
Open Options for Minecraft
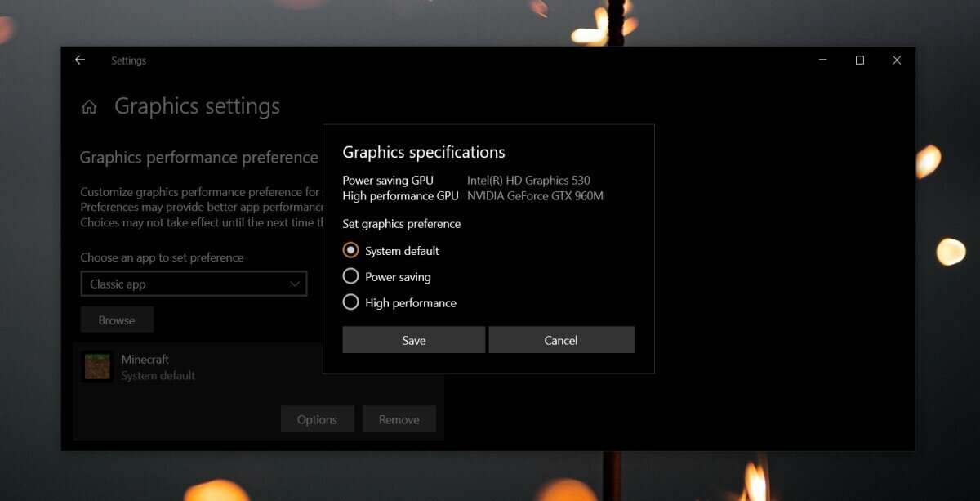click(x=317, y=419)
